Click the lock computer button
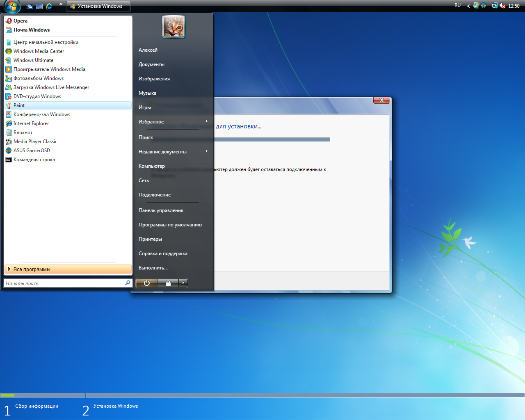 click(x=168, y=283)
